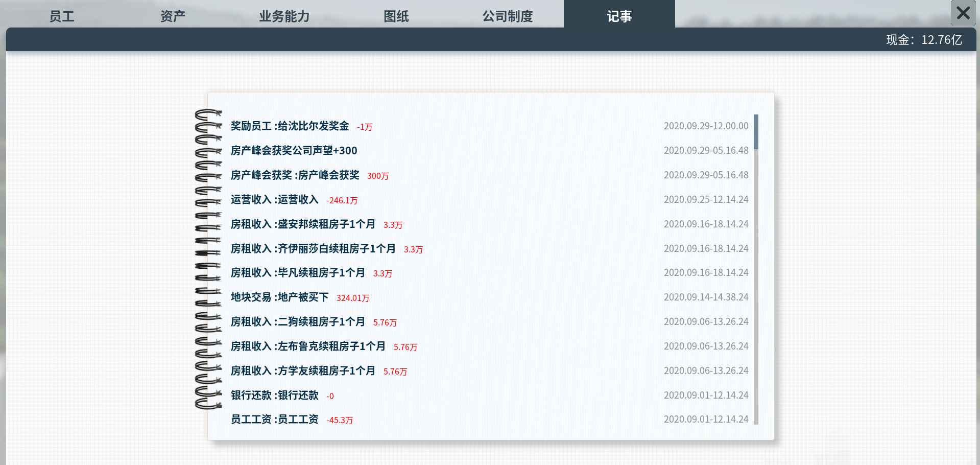The width and height of the screenshot is (980, 465).
Task: Open the 公司制度 tab
Action: pos(508,16)
